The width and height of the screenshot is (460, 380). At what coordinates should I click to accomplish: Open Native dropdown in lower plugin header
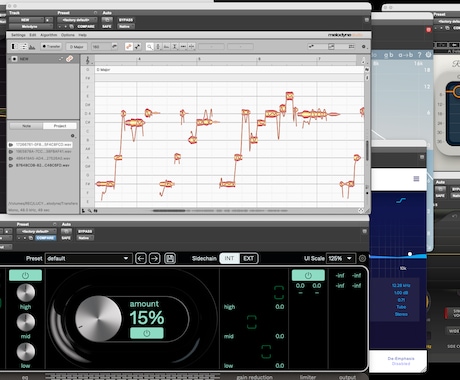pos(85,238)
